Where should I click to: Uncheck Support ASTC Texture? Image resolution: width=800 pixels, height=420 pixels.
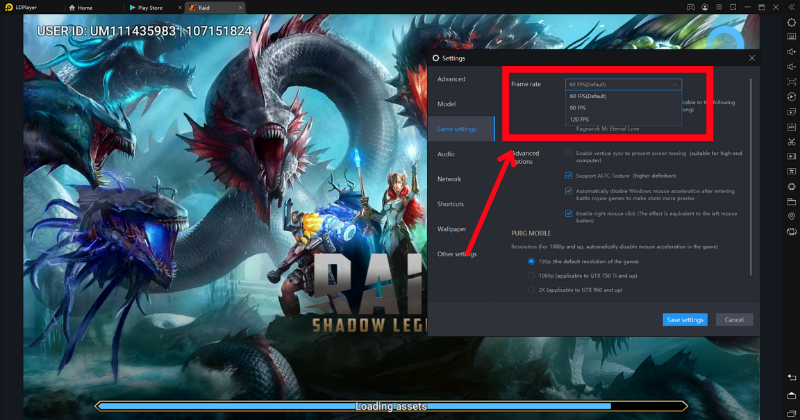point(568,176)
